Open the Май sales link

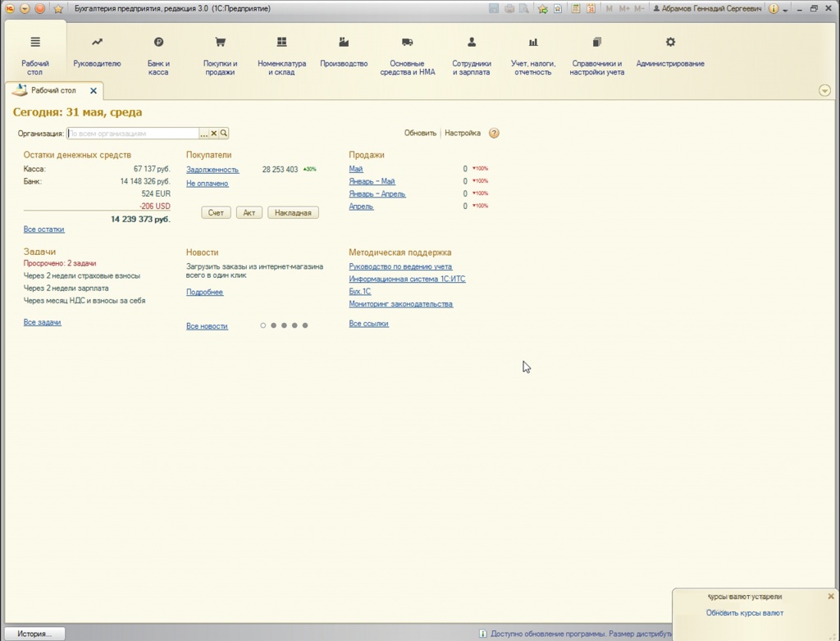pos(356,169)
